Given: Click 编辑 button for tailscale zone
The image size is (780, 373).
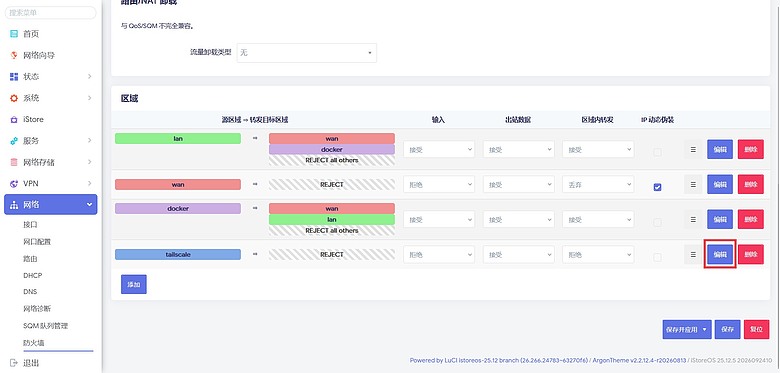Looking at the screenshot, I should point(720,255).
